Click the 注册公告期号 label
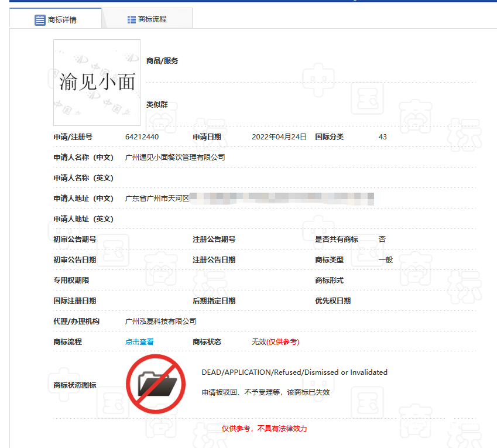This screenshot has height=448, width=497. pyautogui.click(x=214, y=240)
